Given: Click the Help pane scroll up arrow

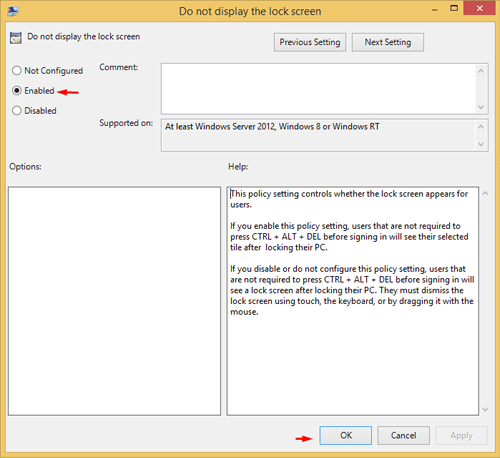Looking at the screenshot, I should pos(485,193).
